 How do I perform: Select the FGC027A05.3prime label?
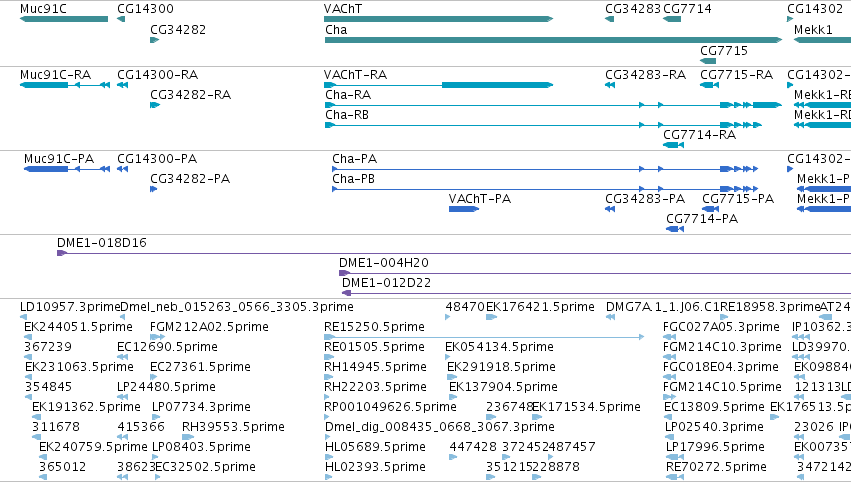tap(721, 327)
